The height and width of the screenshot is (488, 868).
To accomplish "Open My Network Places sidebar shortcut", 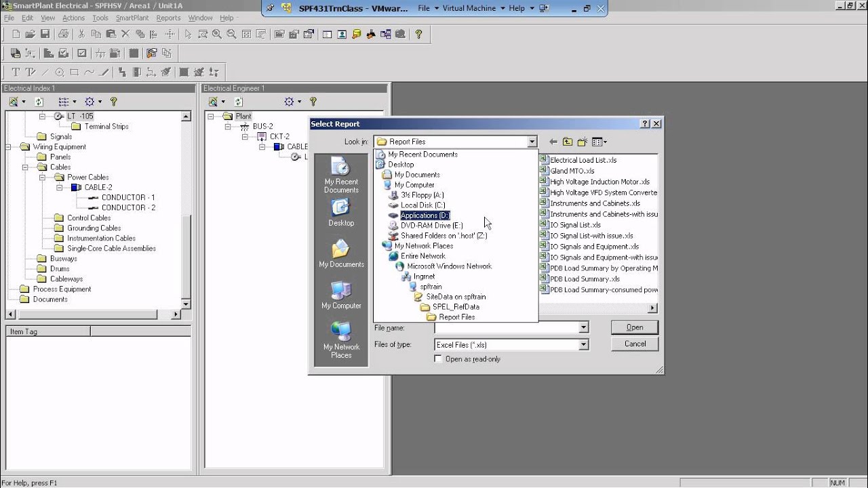I will click(x=341, y=341).
